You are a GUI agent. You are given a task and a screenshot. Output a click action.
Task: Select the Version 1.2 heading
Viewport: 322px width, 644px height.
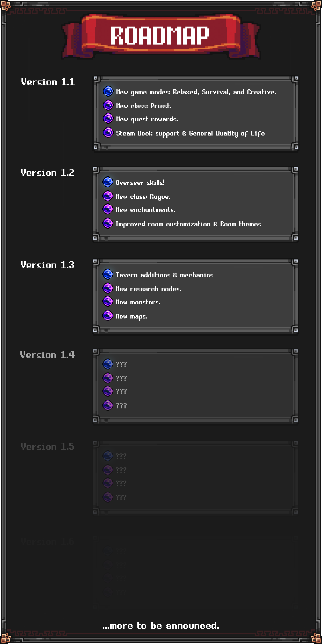pos(47,173)
